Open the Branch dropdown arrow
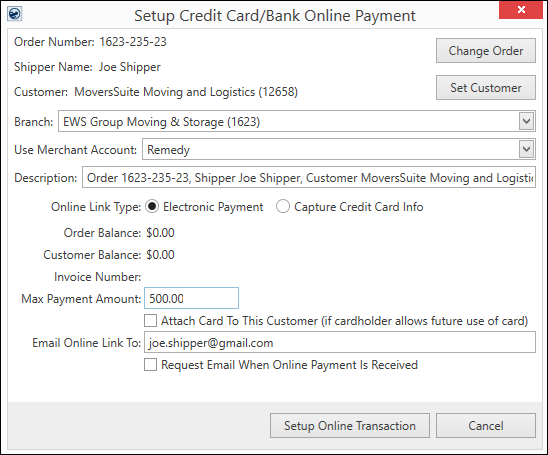 pyautogui.click(x=526, y=121)
